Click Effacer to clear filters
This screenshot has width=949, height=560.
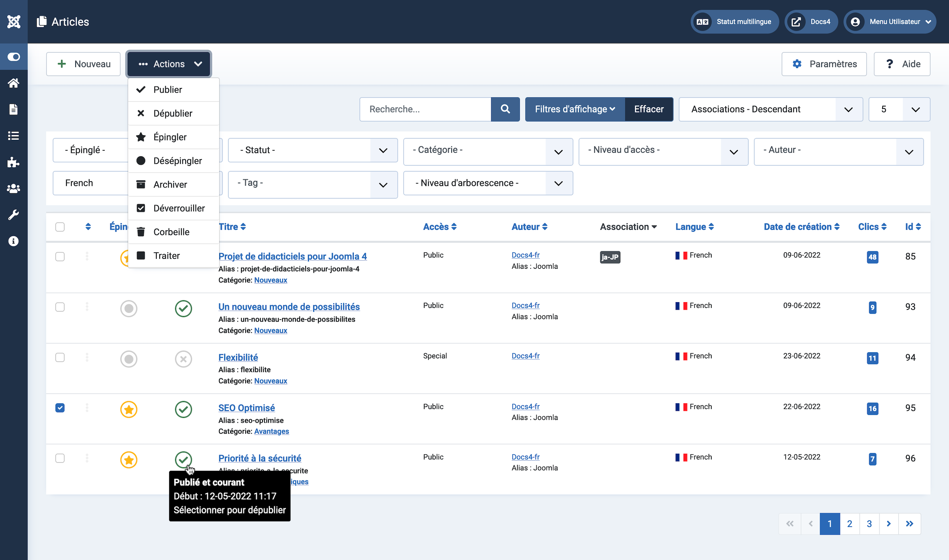649,110
